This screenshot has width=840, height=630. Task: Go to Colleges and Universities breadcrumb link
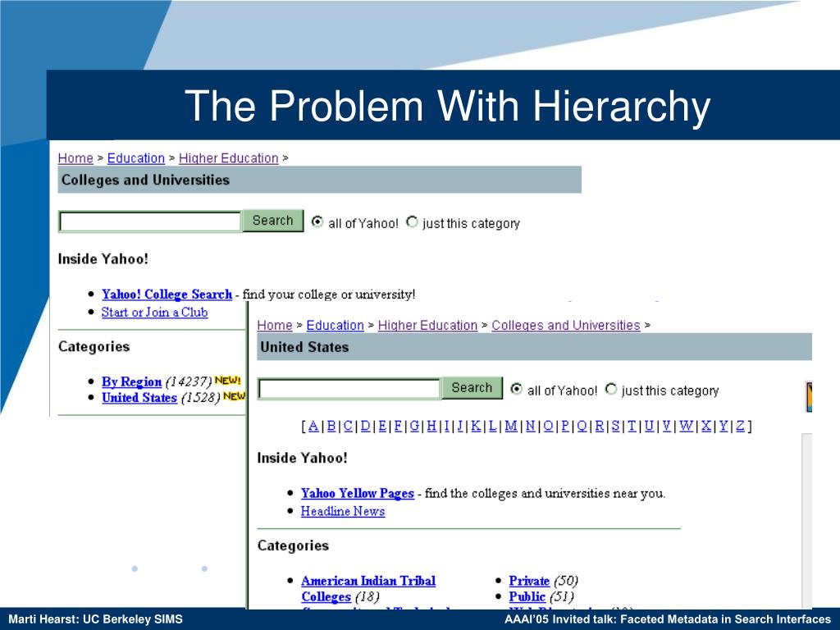click(x=566, y=326)
